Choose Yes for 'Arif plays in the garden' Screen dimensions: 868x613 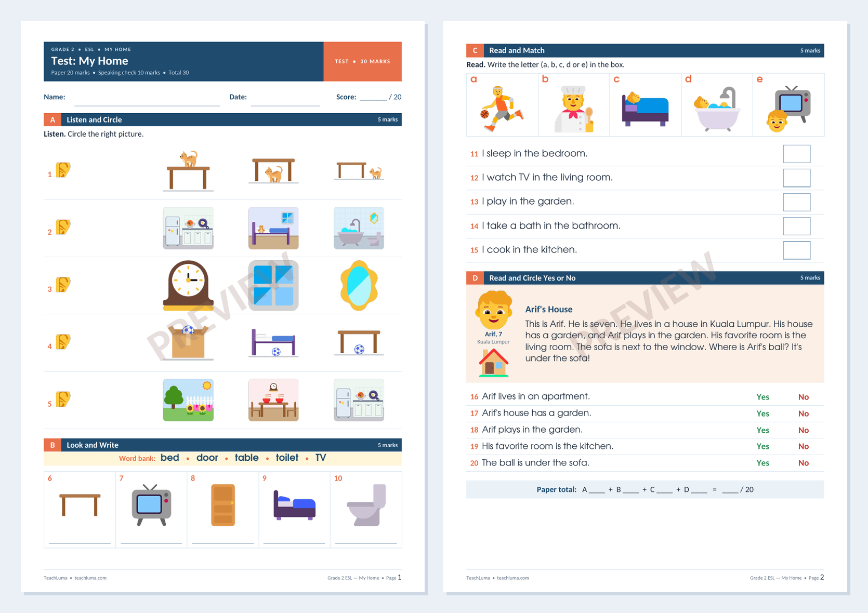[x=762, y=430]
